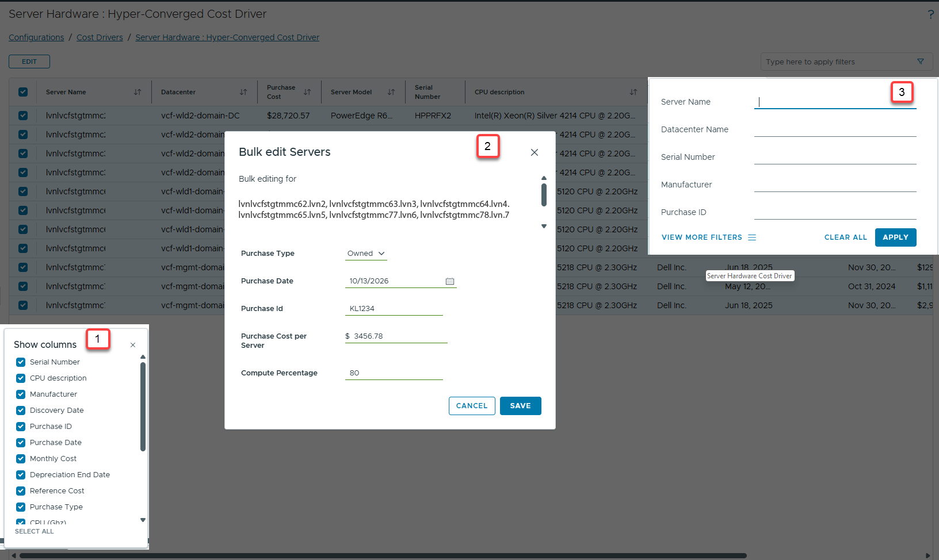Screen dimensions: 939x560
Task: Sort by Purchase Cost column arrows
Action: click(x=307, y=92)
